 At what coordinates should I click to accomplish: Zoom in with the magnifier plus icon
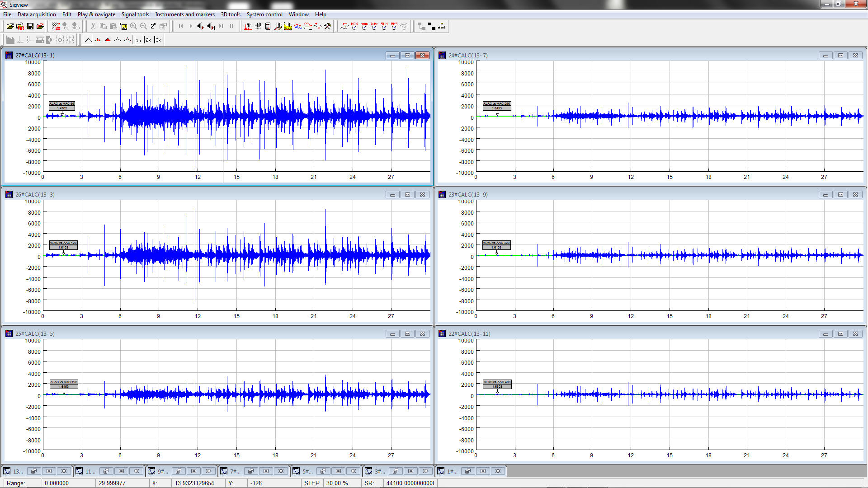tap(133, 26)
